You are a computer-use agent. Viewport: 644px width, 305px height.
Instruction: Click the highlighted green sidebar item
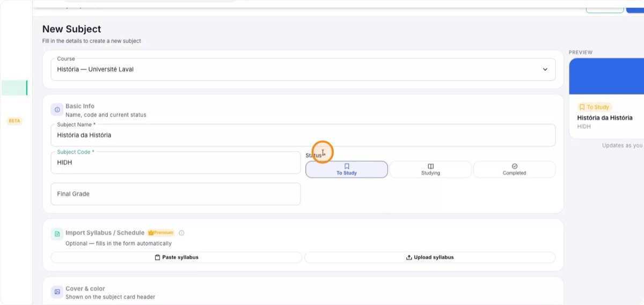click(14, 88)
